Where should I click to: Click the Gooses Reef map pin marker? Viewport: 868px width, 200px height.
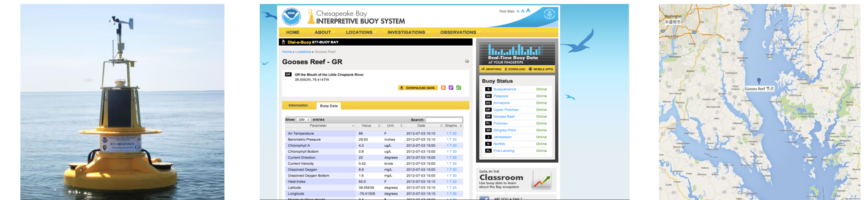[x=759, y=81]
